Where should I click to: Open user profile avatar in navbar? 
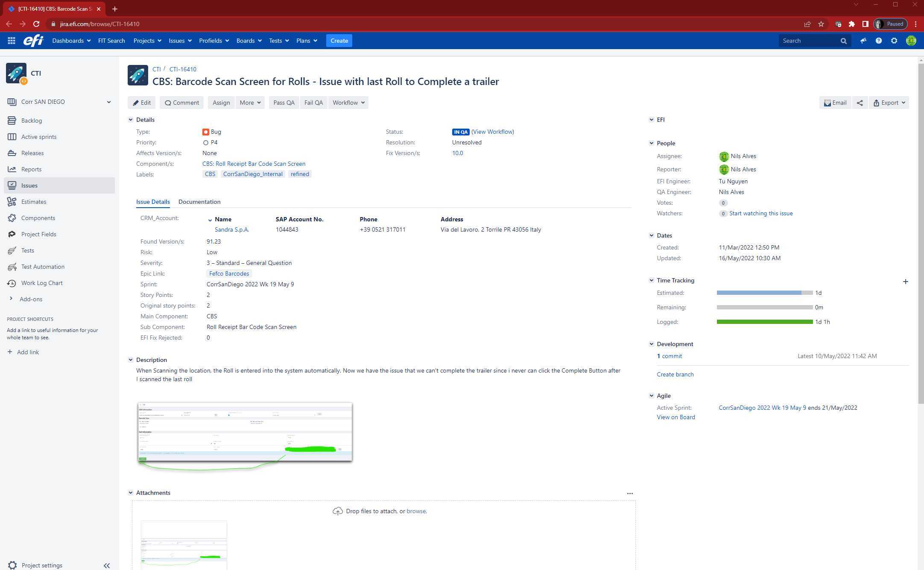click(911, 41)
